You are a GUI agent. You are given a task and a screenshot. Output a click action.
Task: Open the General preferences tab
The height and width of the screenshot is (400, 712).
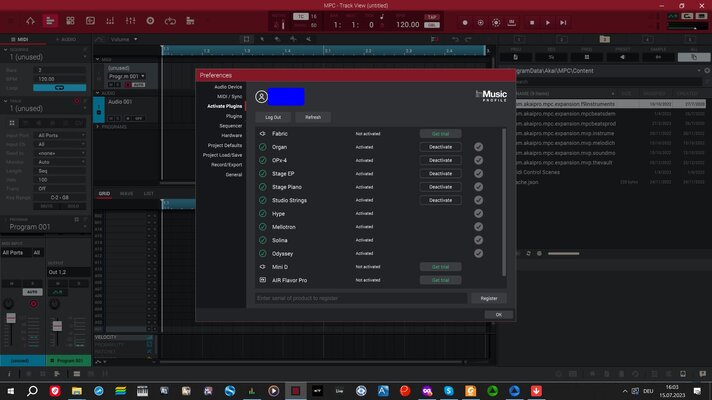234,174
